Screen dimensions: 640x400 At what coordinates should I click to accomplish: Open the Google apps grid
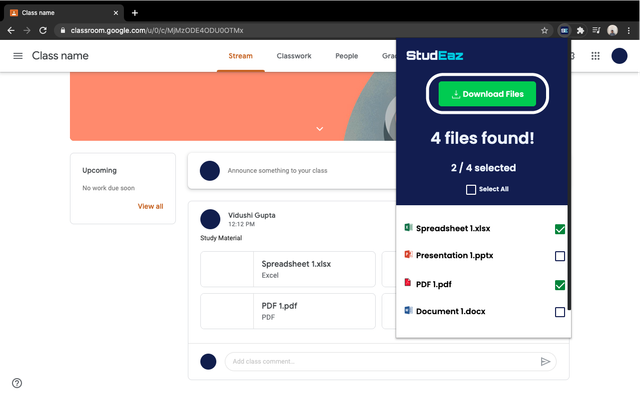click(x=596, y=56)
